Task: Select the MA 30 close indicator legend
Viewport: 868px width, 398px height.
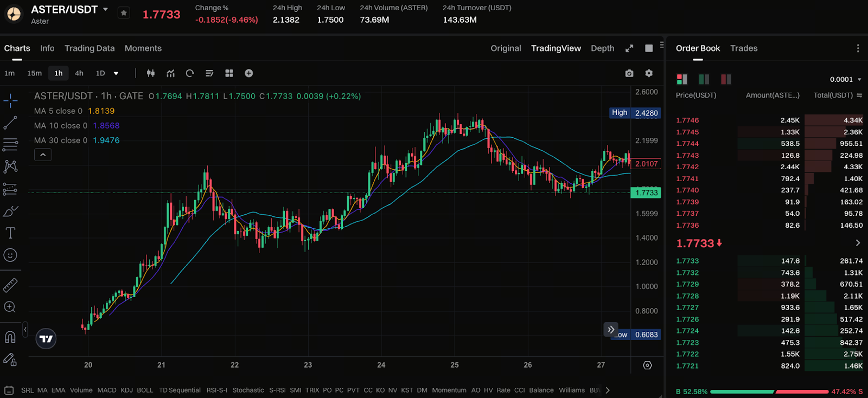Action: [76, 140]
